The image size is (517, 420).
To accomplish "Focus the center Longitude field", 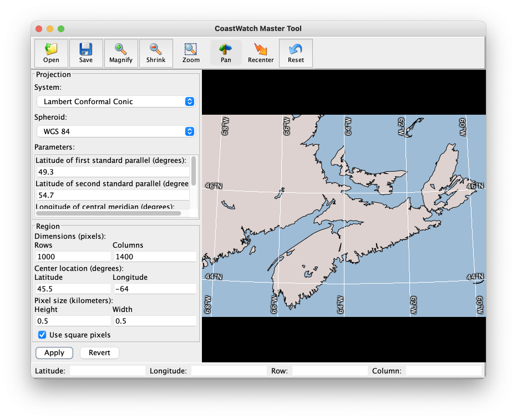I will pos(154,289).
